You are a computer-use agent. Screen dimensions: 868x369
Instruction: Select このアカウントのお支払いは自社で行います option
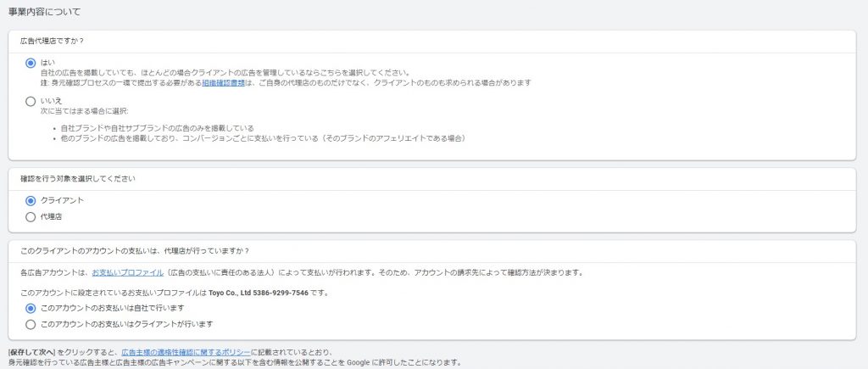[31, 308]
